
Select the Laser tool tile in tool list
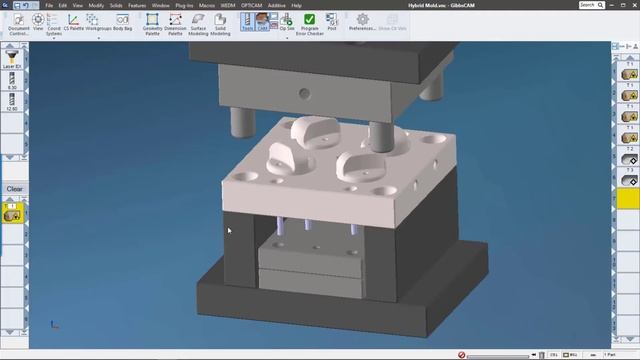pyautogui.click(x=12, y=60)
